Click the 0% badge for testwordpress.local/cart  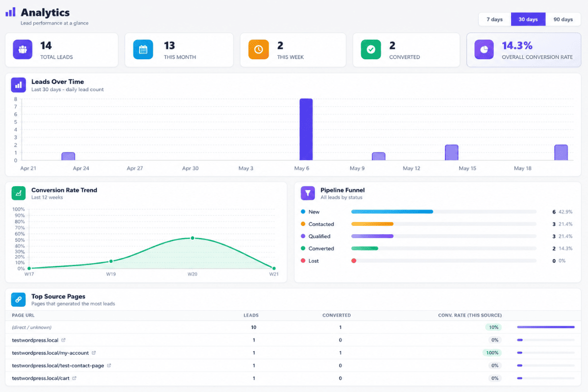click(495, 378)
